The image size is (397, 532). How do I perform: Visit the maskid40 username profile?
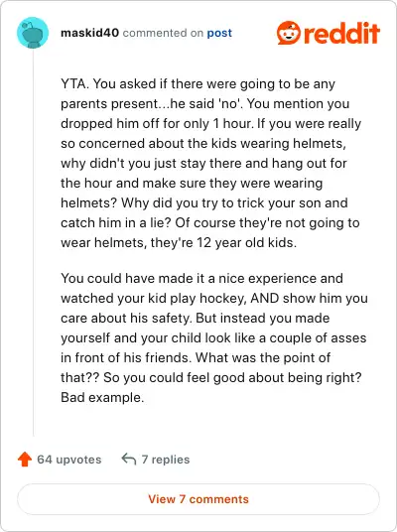tap(90, 33)
